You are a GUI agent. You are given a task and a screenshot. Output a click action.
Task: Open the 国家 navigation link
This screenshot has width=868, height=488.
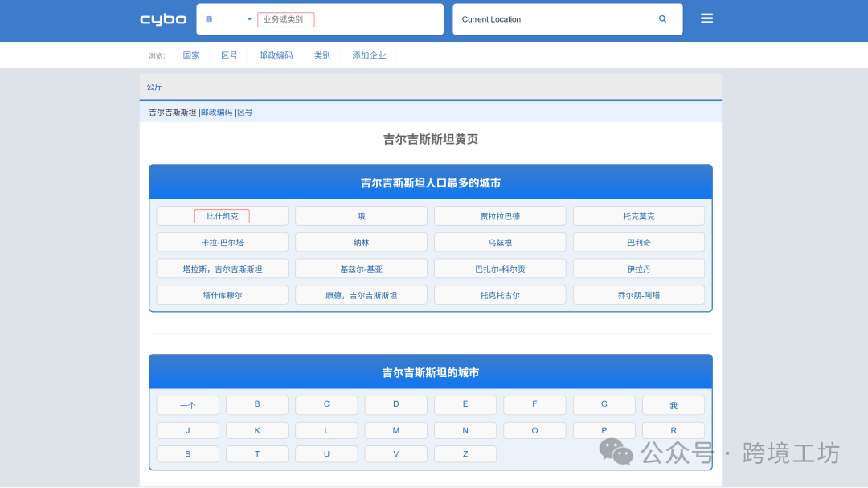click(191, 55)
